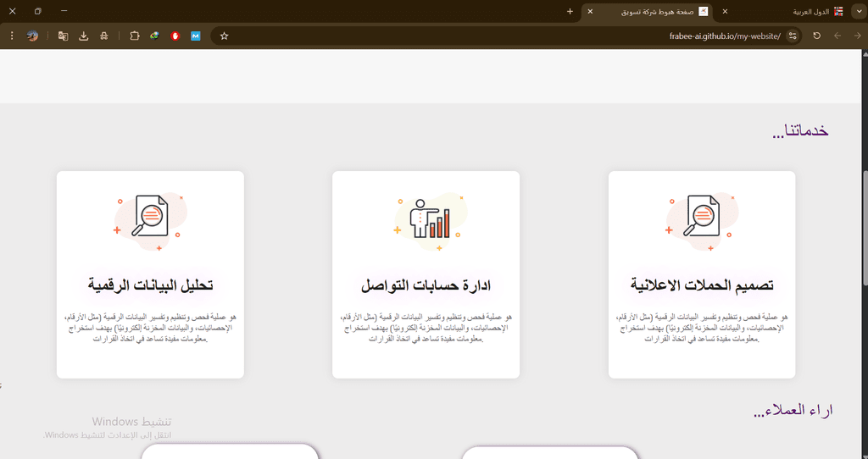This screenshot has width=868, height=459.
Task: Close the صفحة هبوط شركة تسويق tab
Action: (x=590, y=11)
